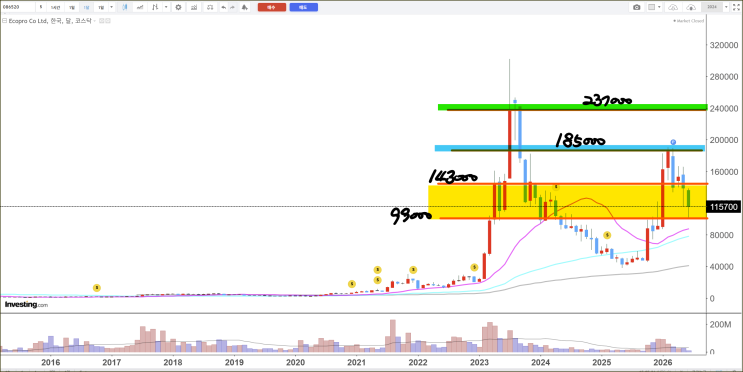Open the layout dropdown arrow
This screenshot has height=372, width=743.
click(659, 7)
